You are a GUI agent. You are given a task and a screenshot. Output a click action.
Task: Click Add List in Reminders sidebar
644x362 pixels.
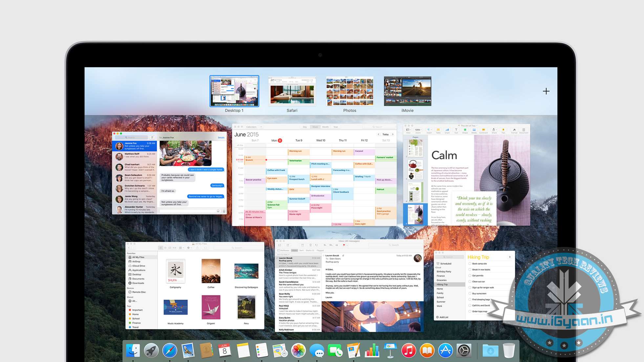[442, 317]
